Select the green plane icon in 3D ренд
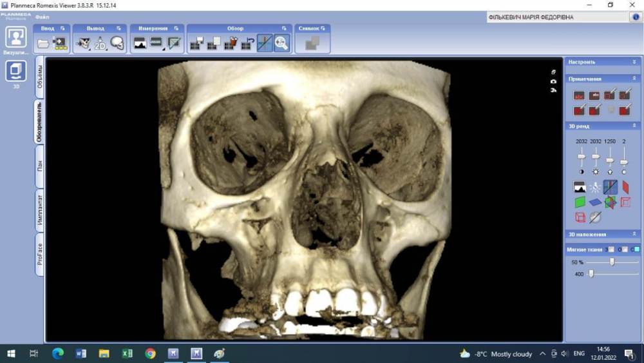This screenshot has height=363, width=644. (580, 202)
